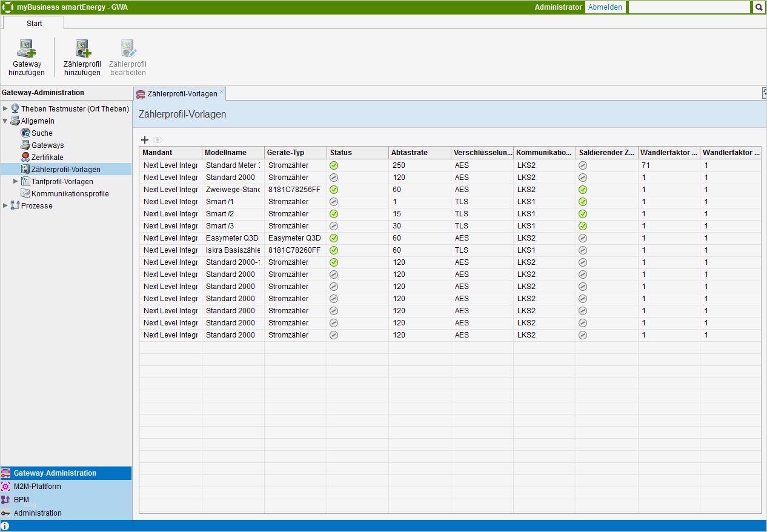Expand the Tarifprofil-Vorlagen tree node
The image size is (767, 532).
(x=16, y=182)
